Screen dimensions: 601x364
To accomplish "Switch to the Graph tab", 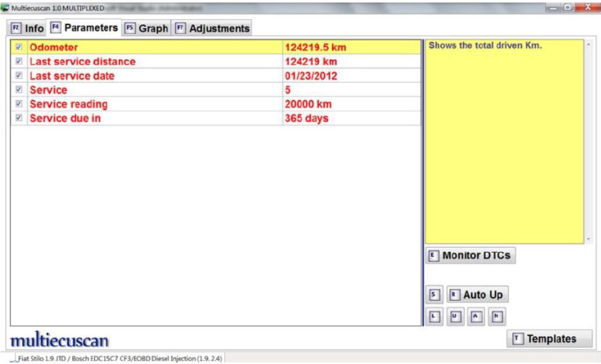I will [147, 28].
